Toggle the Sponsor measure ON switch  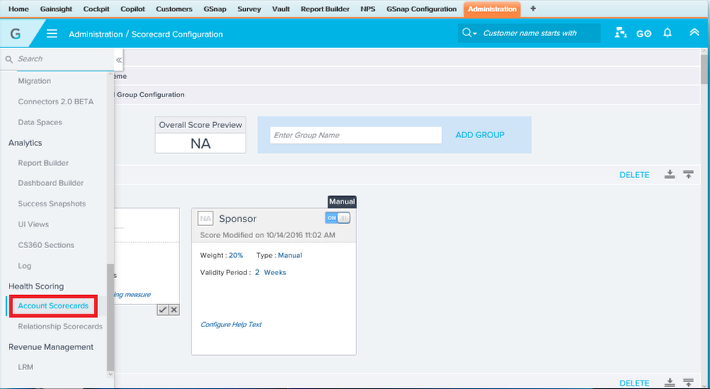(x=337, y=218)
